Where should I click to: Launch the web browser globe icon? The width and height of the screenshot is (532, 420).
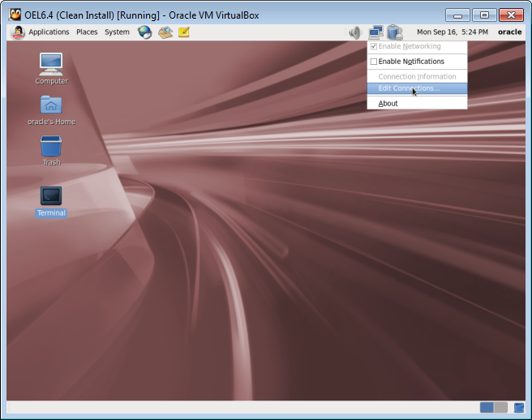145,32
